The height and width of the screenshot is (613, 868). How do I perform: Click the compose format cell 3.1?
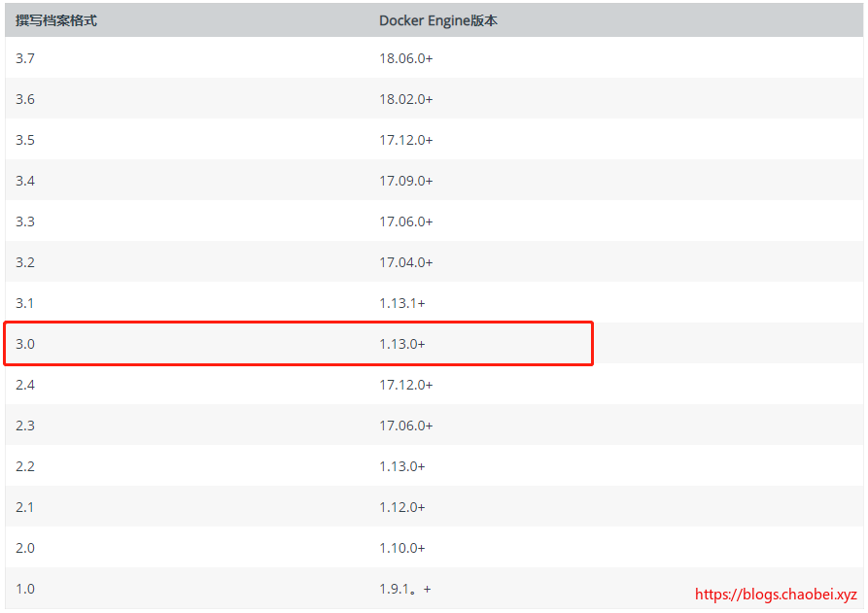24,303
